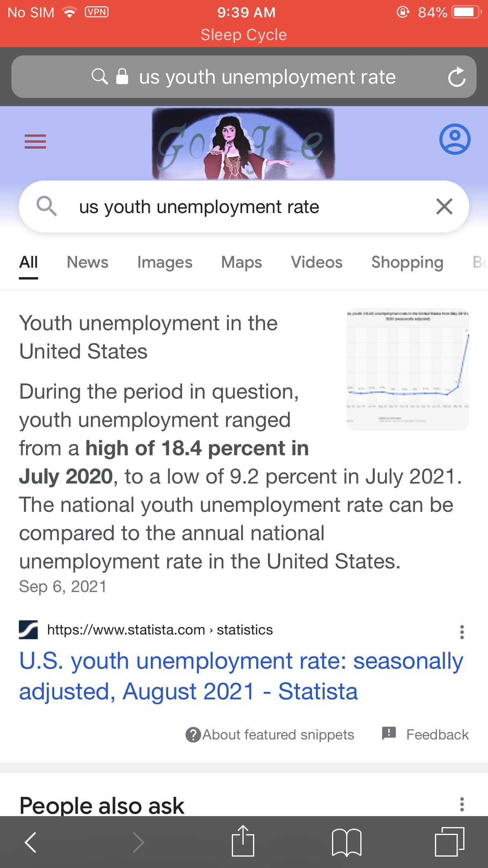Switch to the Images tab

point(165,262)
